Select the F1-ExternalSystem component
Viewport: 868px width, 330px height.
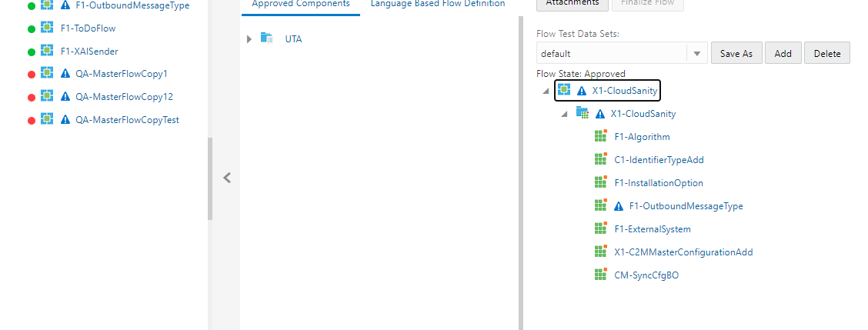coord(653,229)
